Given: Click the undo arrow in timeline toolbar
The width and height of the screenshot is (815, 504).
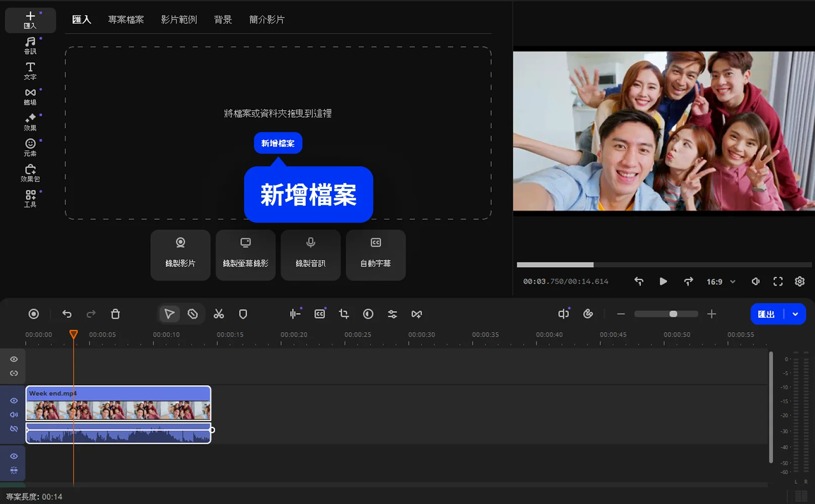Looking at the screenshot, I should pos(67,314).
